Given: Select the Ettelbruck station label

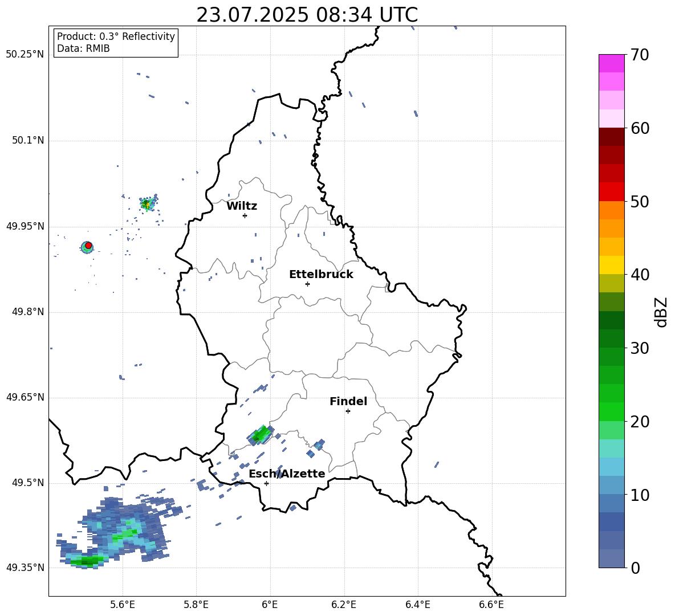Looking at the screenshot, I should coord(321,275).
